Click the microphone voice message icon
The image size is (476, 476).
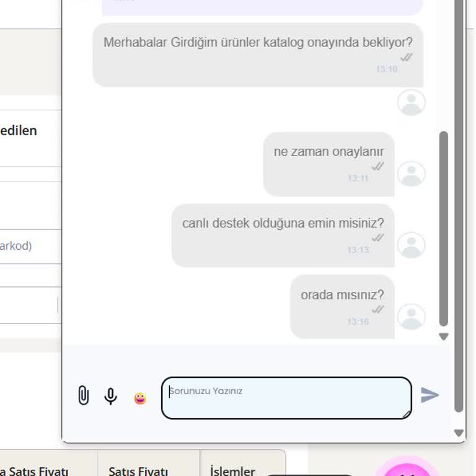(111, 396)
